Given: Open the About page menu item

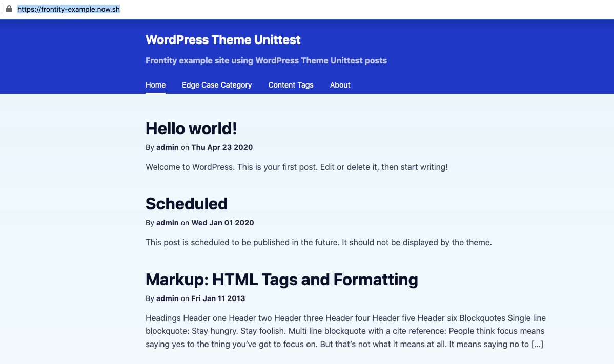Looking at the screenshot, I should 340,85.
